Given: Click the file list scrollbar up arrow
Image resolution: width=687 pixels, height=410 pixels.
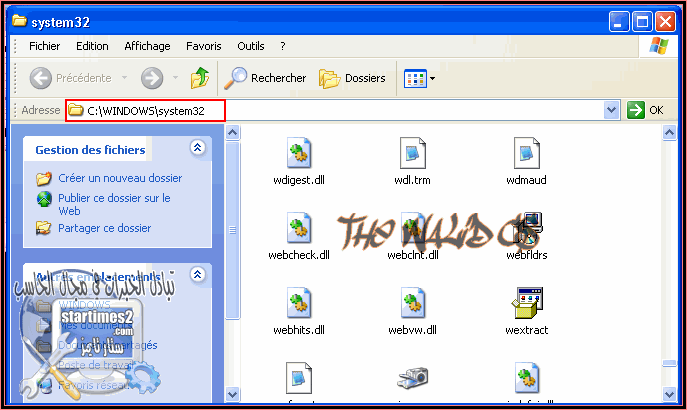Looking at the screenshot, I should click(669, 132).
